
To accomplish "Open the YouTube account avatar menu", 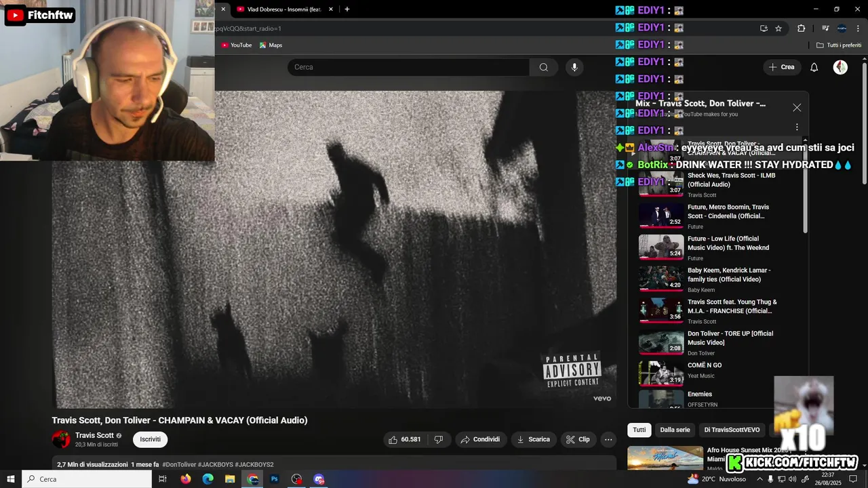I will (840, 67).
